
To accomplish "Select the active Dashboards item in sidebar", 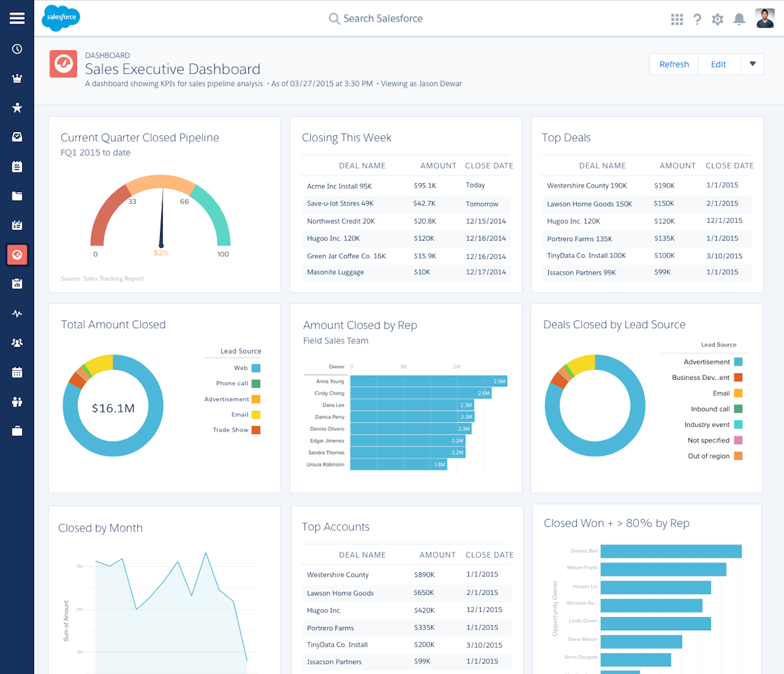I will [x=17, y=254].
